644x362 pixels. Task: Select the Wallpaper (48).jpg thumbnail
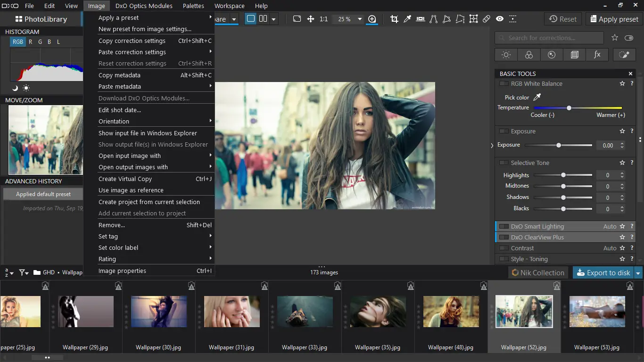pyautogui.click(x=451, y=312)
